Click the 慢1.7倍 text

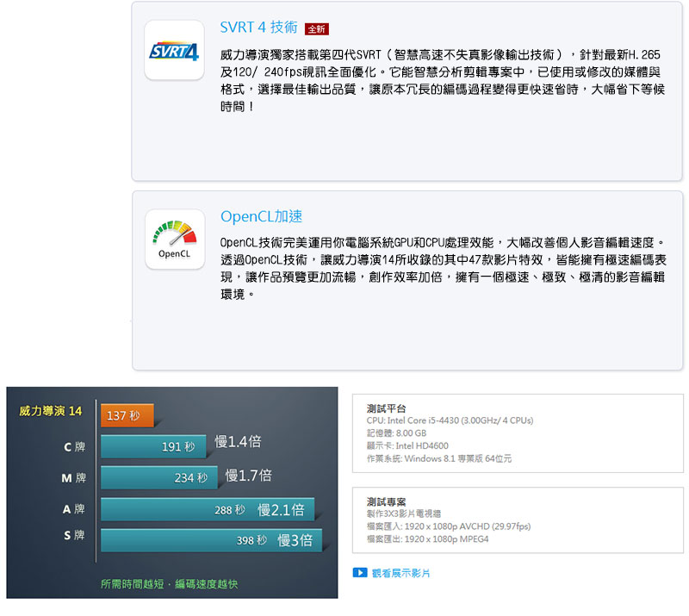point(249,476)
